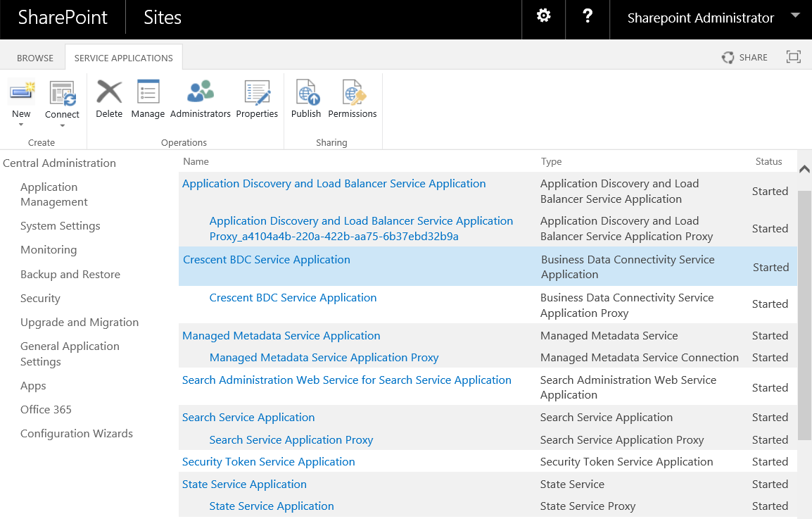Viewport: 812px width, 519px height.
Task: Select the Service Applications ribbon tab
Action: (123, 58)
